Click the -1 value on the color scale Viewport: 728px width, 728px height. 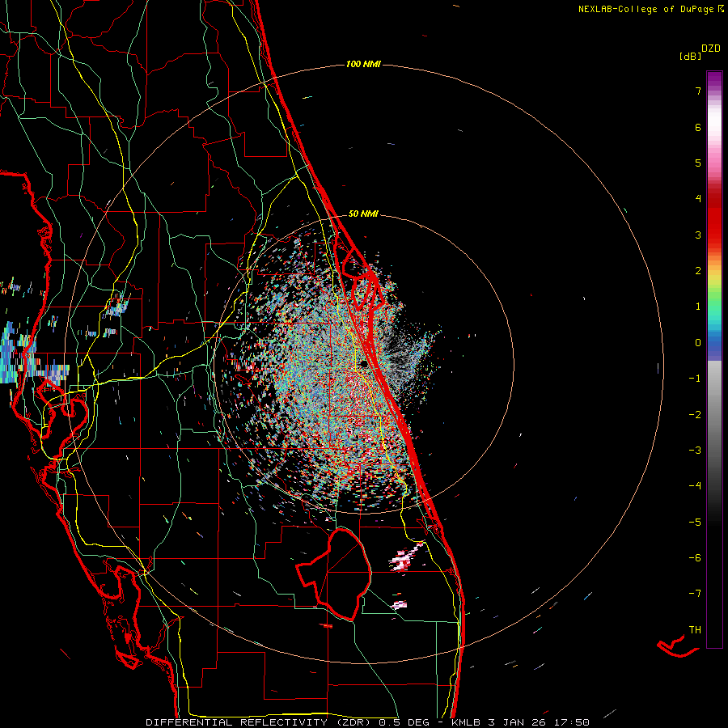click(695, 379)
